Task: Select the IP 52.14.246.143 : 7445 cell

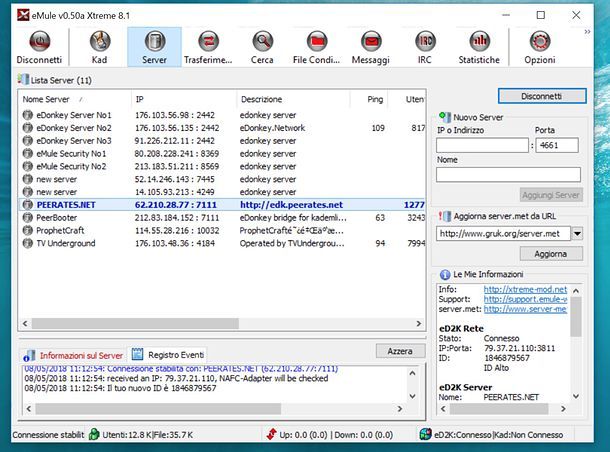Action: [174, 179]
